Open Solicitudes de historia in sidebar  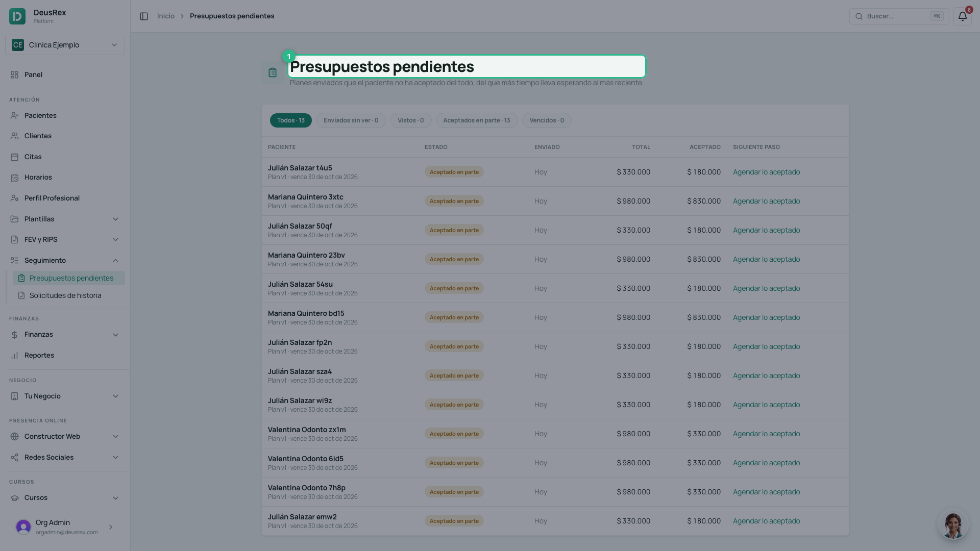pyautogui.click(x=69, y=295)
